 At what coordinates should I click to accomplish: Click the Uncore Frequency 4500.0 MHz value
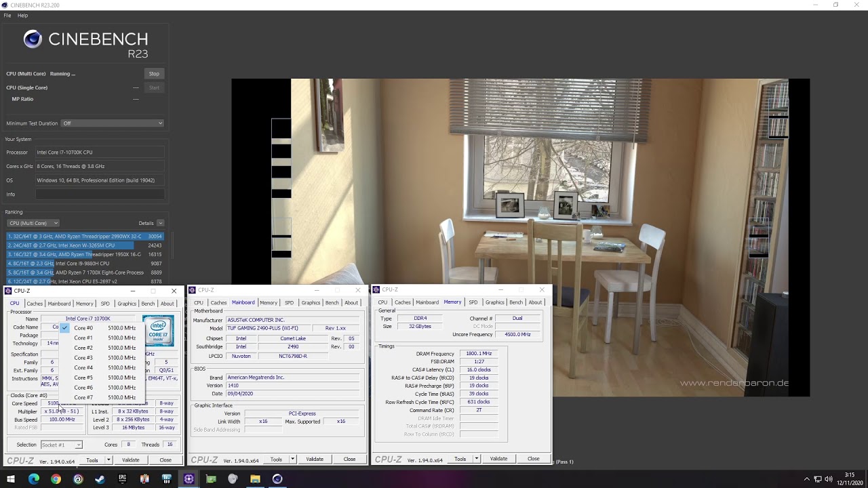(517, 335)
